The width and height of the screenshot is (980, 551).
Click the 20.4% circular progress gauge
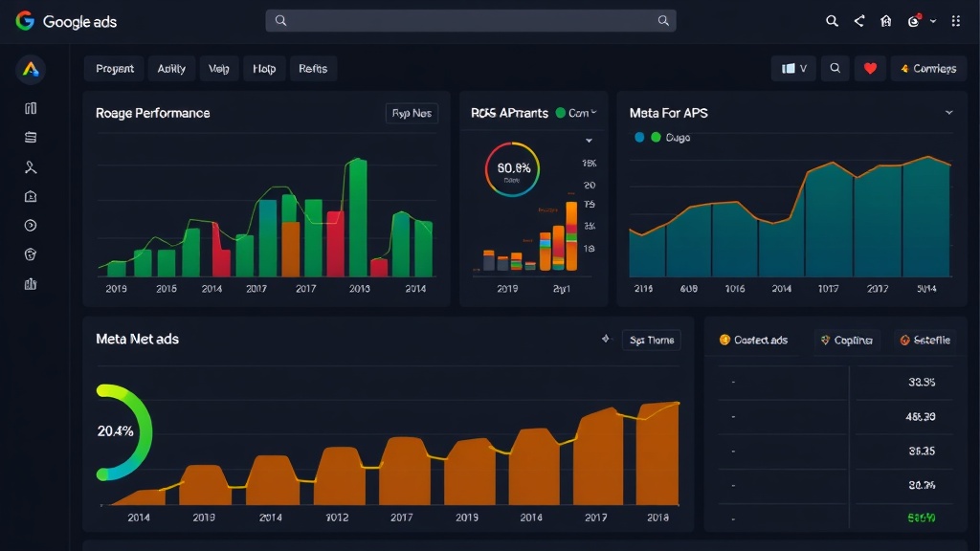coord(123,431)
